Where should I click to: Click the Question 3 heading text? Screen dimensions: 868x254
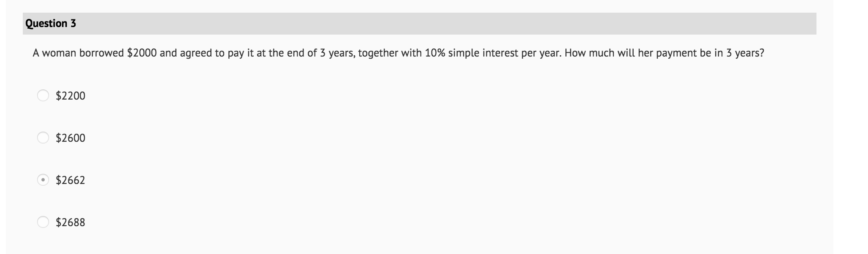point(51,24)
